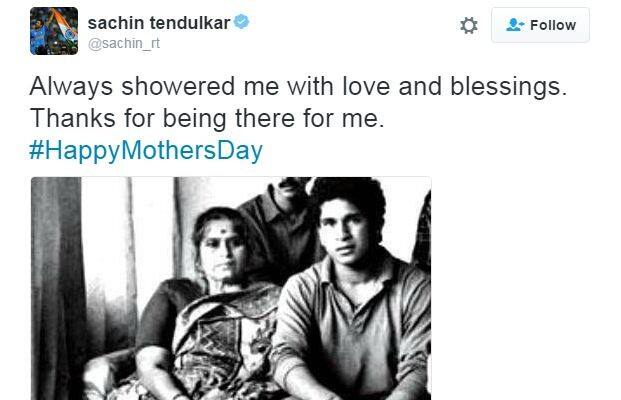Click "Thanks for being there for me" line

[207, 118]
